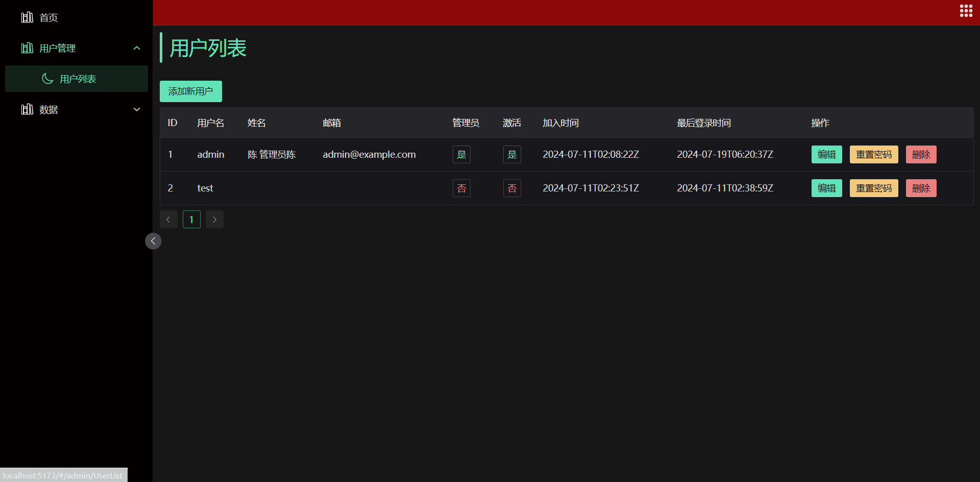Click the 姓名 column header
This screenshot has height=482, width=980.
(257, 123)
